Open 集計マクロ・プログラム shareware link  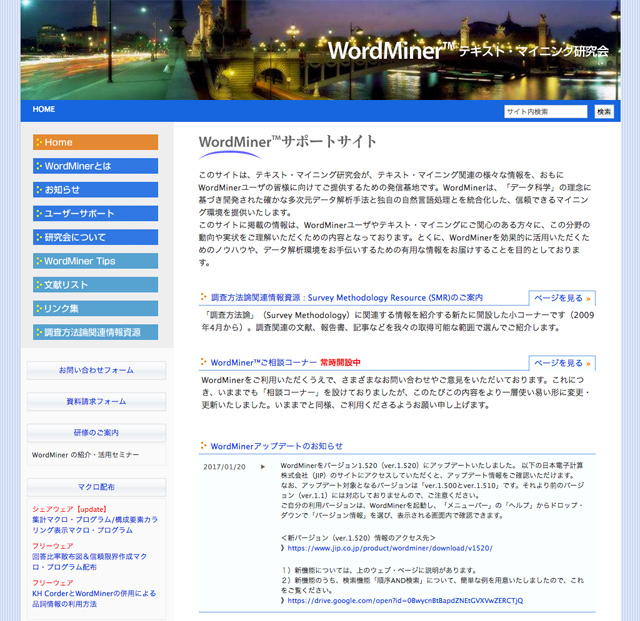(95, 525)
